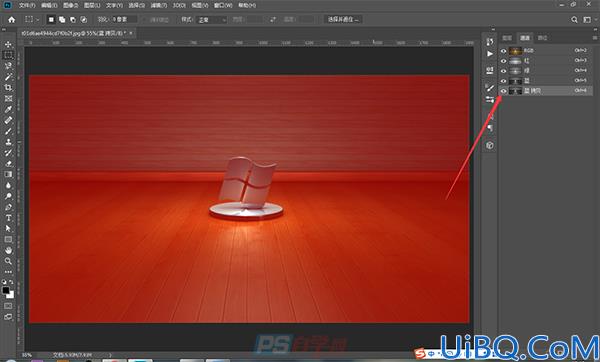Toggle visibility of the Red (红) channel

(x=503, y=61)
